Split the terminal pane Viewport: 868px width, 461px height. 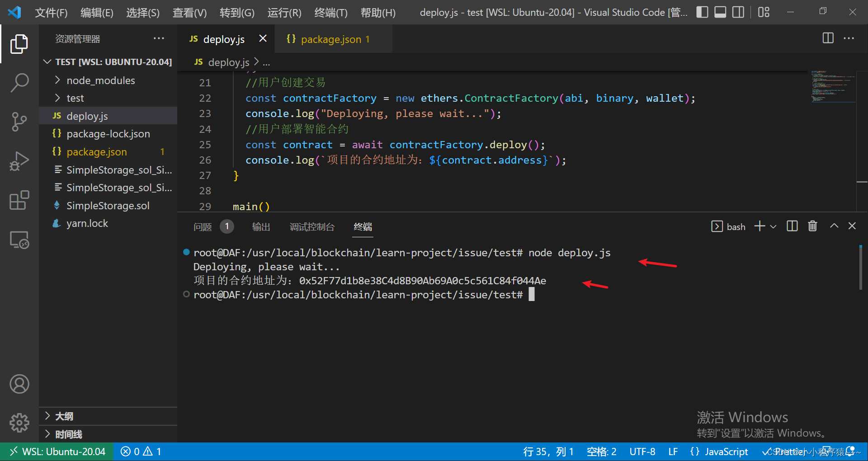click(792, 226)
